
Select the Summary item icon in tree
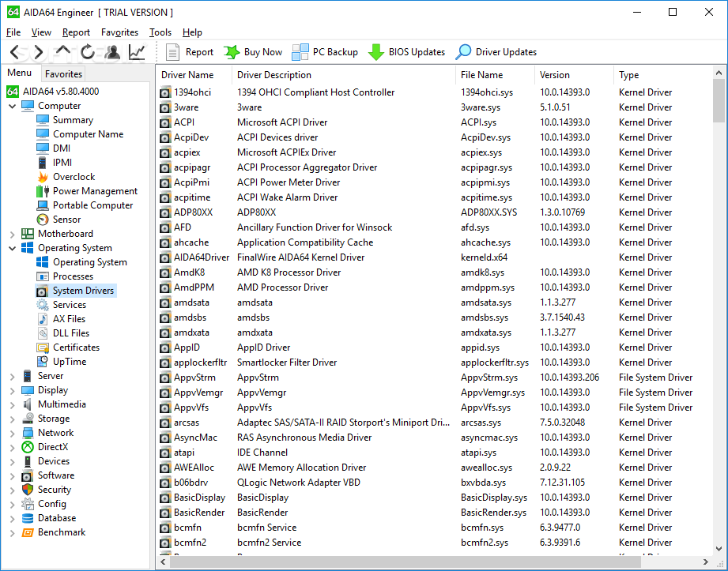(42, 120)
